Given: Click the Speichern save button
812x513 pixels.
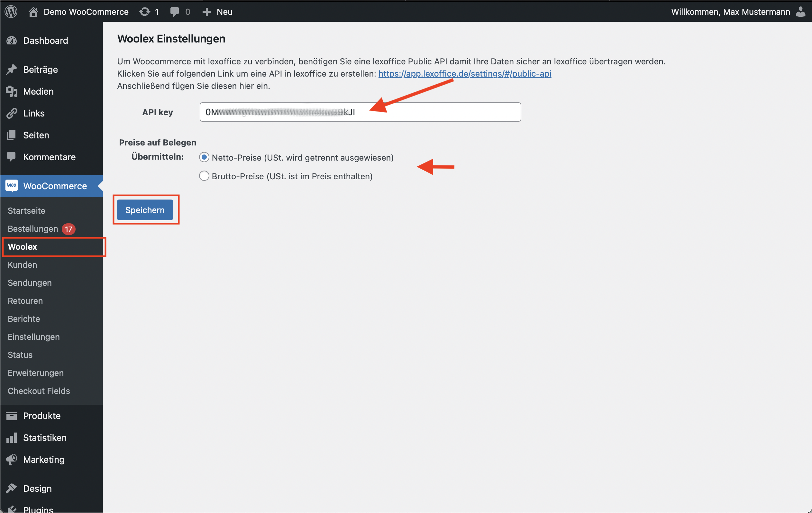Looking at the screenshot, I should (x=145, y=210).
